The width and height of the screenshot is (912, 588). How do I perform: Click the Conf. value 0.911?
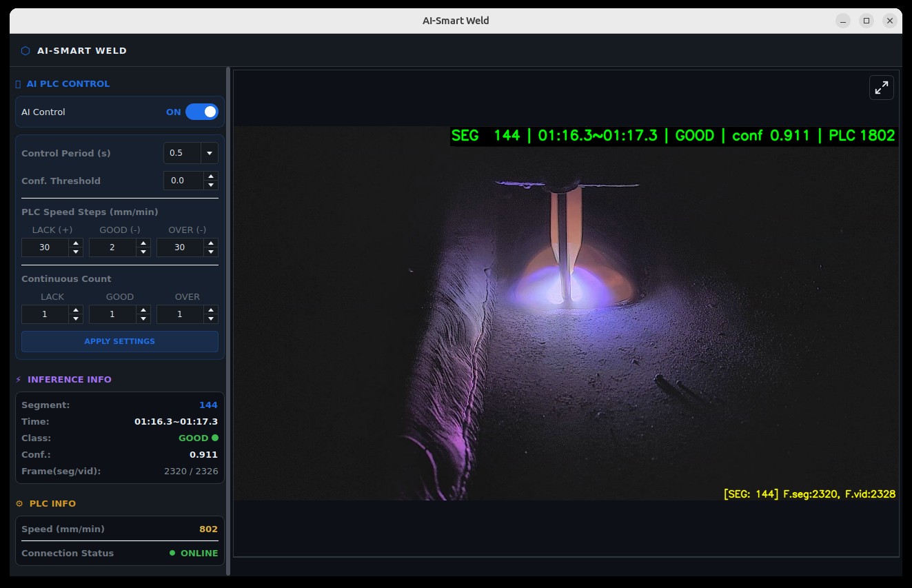pos(203,454)
